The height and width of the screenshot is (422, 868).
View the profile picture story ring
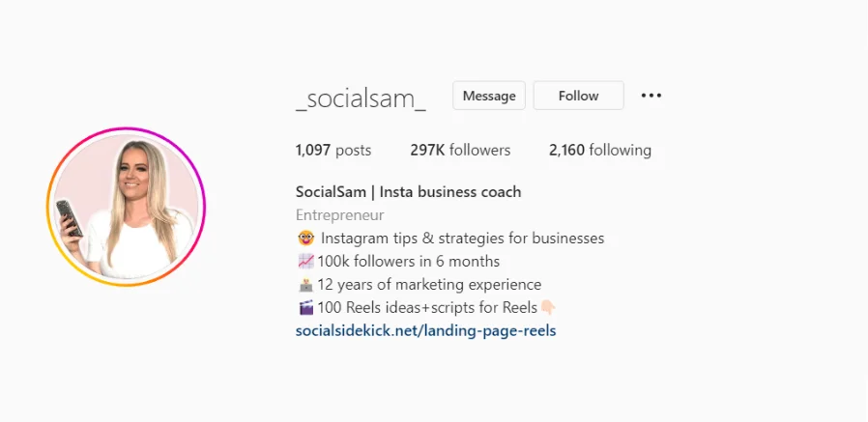pos(126,207)
